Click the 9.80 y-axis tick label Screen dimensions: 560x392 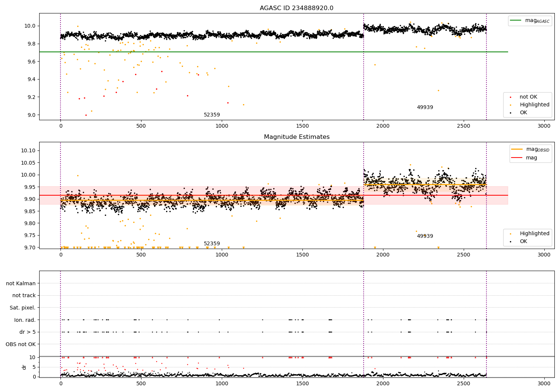30,223
